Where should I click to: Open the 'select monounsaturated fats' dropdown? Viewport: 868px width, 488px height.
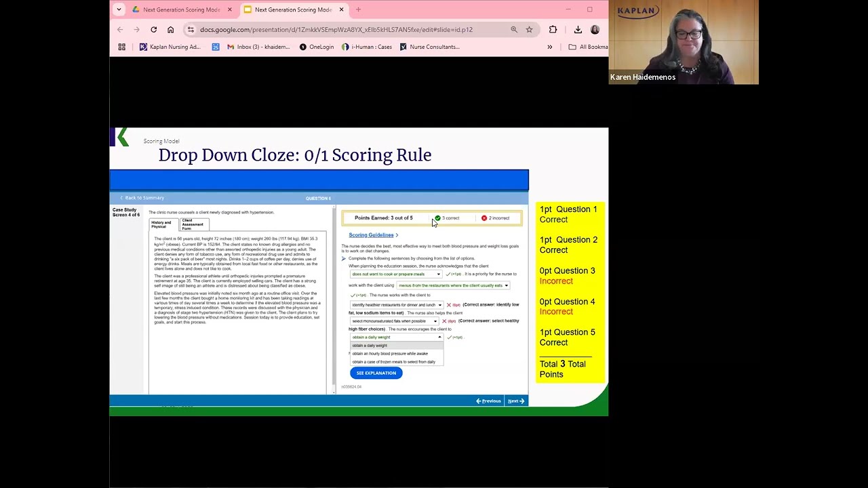394,321
